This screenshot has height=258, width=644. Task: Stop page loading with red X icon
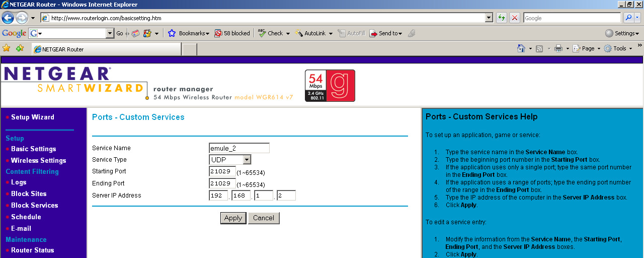(515, 18)
